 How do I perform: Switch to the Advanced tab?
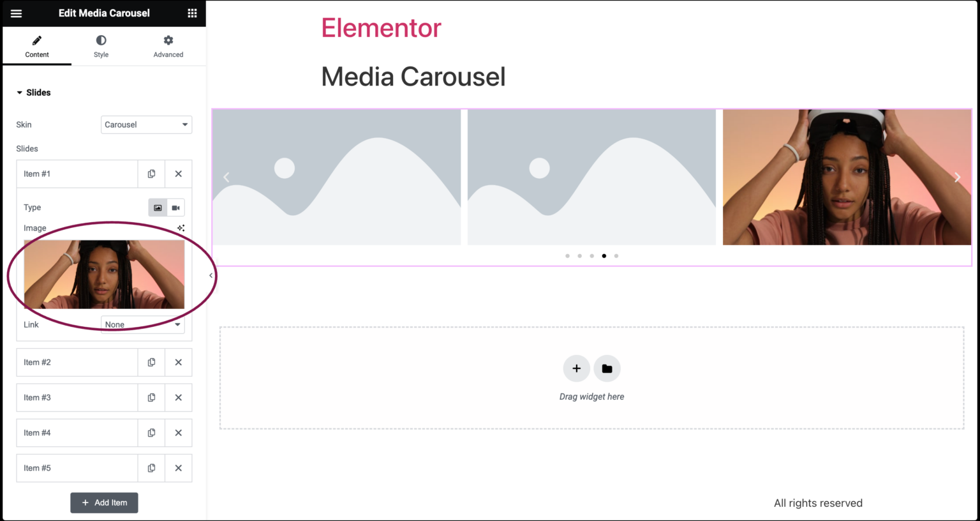[167, 45]
